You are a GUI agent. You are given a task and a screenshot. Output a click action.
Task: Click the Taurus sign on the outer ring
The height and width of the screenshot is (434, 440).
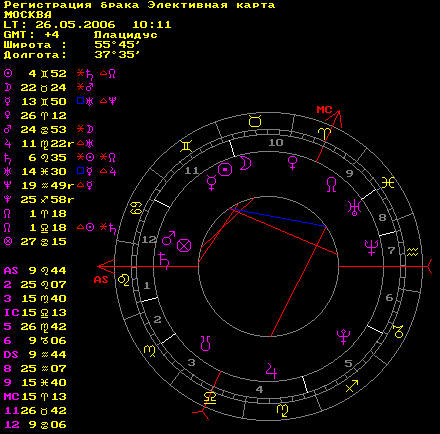pos(255,121)
